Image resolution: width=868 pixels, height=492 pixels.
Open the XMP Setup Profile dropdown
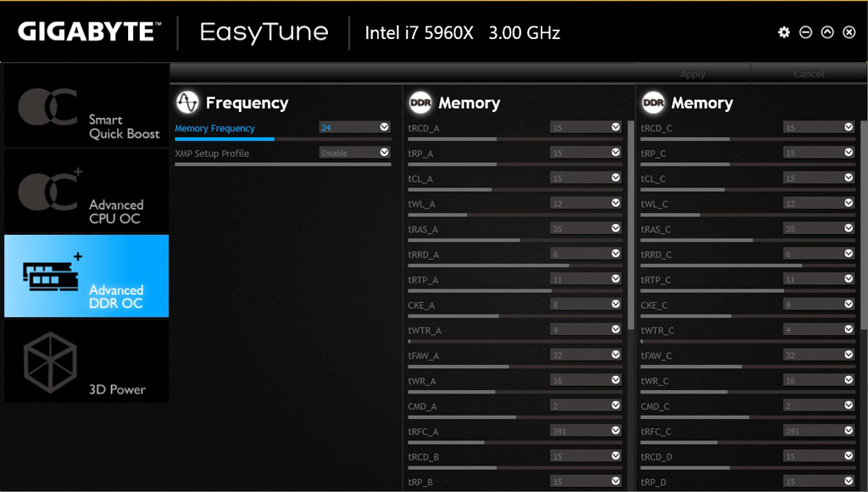(x=384, y=153)
